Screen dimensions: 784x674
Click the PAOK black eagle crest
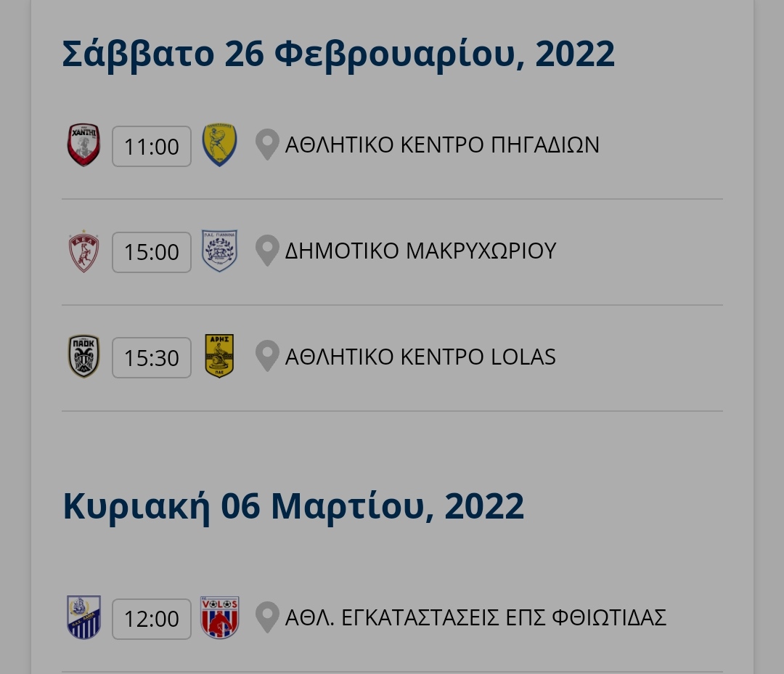tap(84, 357)
